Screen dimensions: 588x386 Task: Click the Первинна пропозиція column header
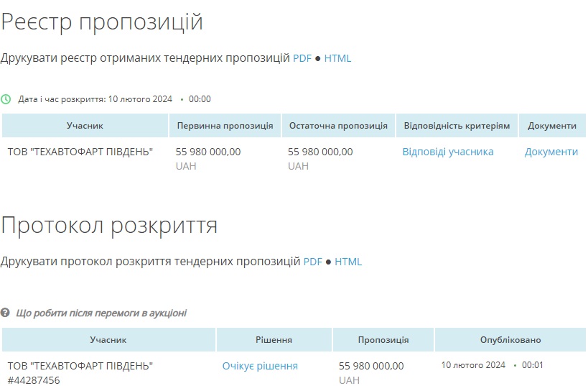[x=225, y=125]
